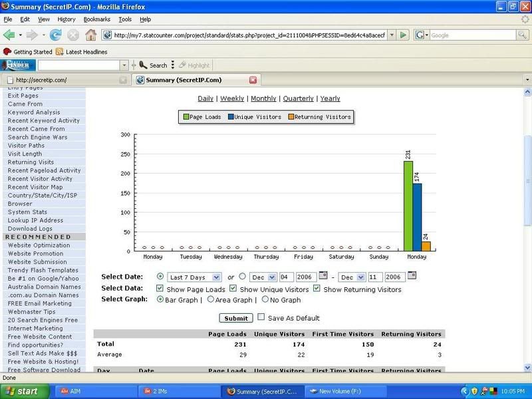Open the start month Dec dropdown
The height and width of the screenshot is (399, 532).
(262, 277)
